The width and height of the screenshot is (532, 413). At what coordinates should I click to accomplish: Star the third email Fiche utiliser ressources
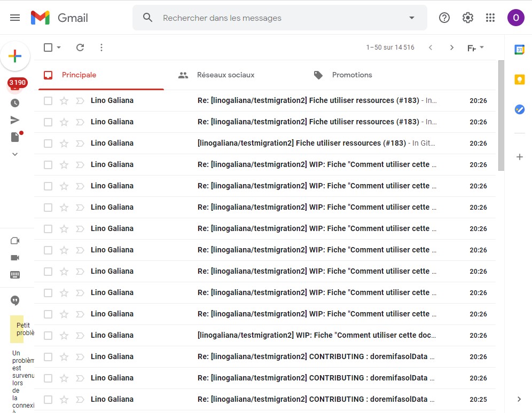pos(64,144)
